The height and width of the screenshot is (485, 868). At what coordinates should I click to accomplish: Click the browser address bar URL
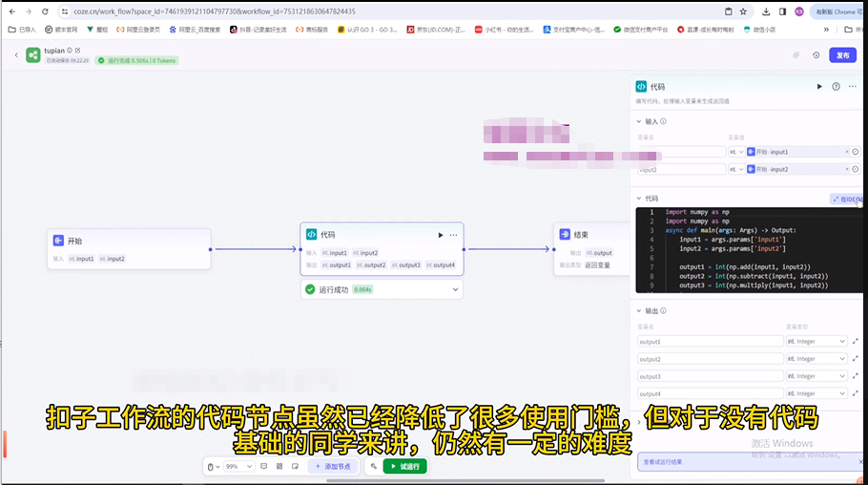point(215,11)
